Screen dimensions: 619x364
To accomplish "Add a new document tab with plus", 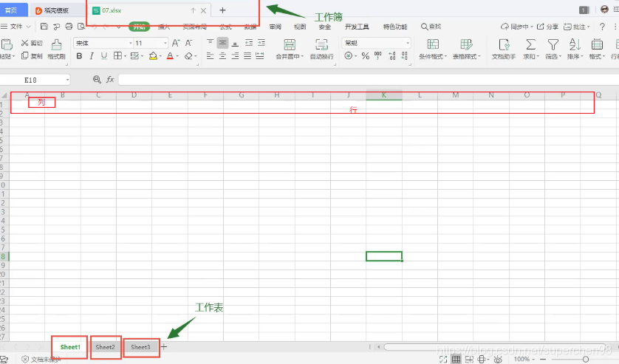I will [222, 10].
